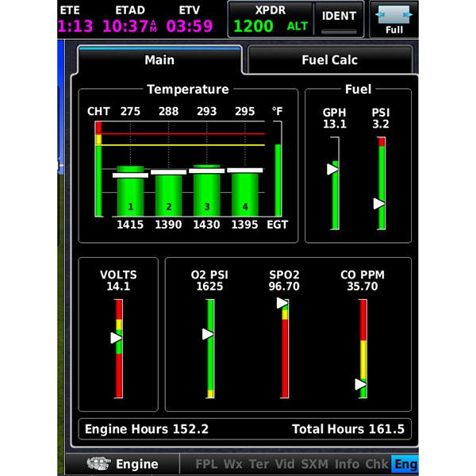476x476 pixels.
Task: Tap EGT reading 1430
Action: 207,225
